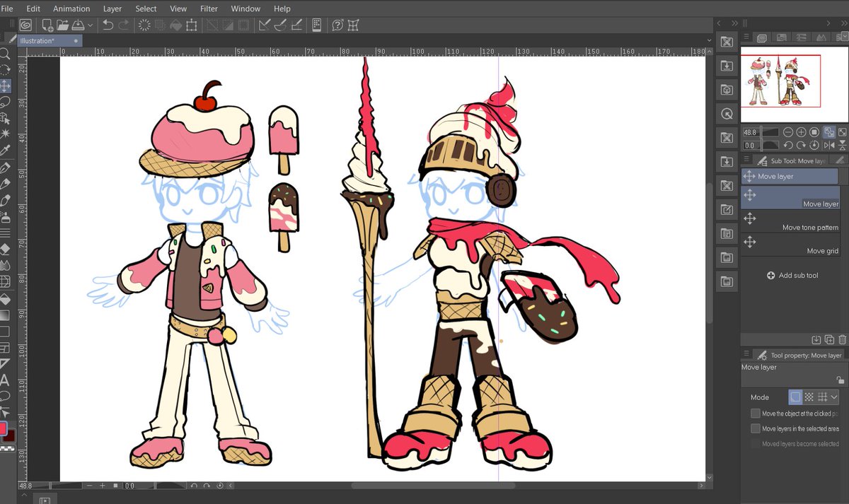Click the red main color swatch
The image size is (849, 504).
[2, 428]
